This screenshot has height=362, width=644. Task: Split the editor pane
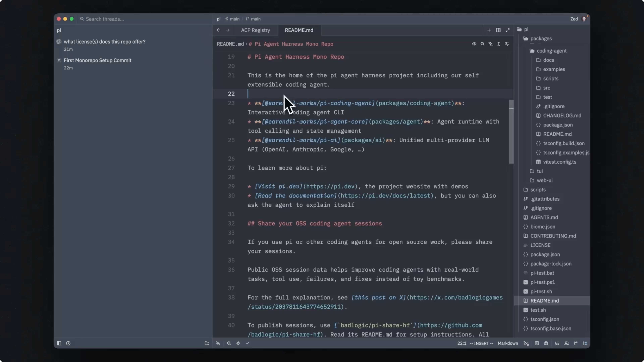click(x=498, y=30)
